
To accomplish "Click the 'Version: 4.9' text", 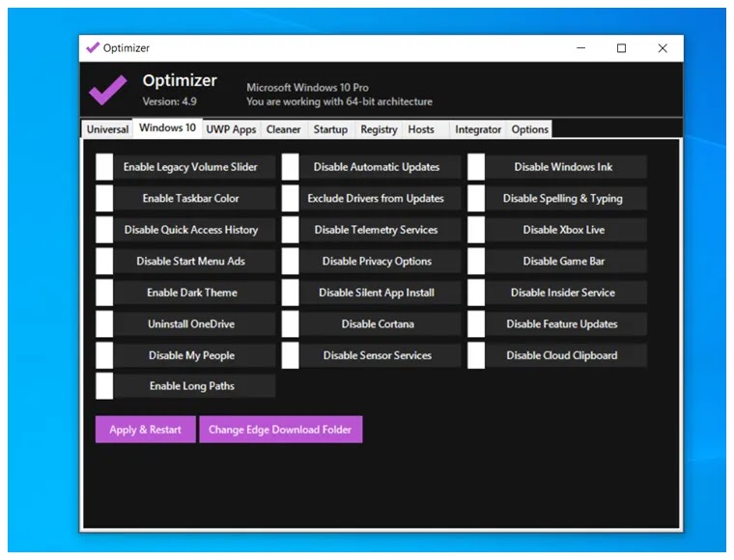I will pyautogui.click(x=169, y=101).
